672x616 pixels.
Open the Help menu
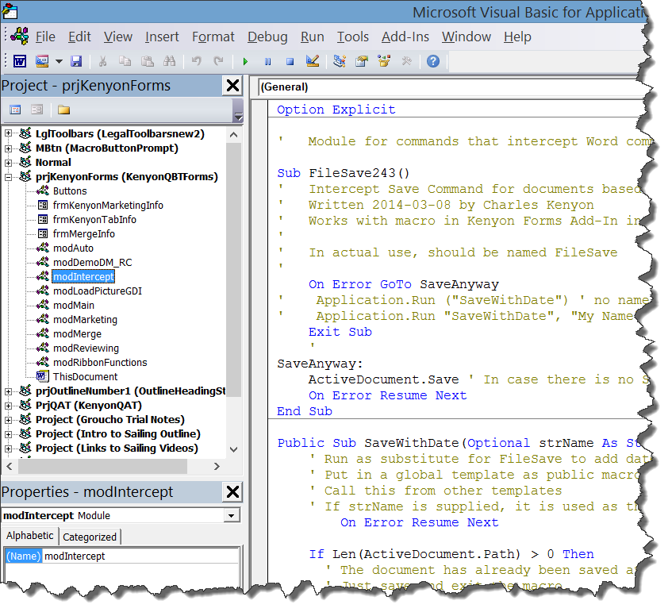(x=517, y=37)
